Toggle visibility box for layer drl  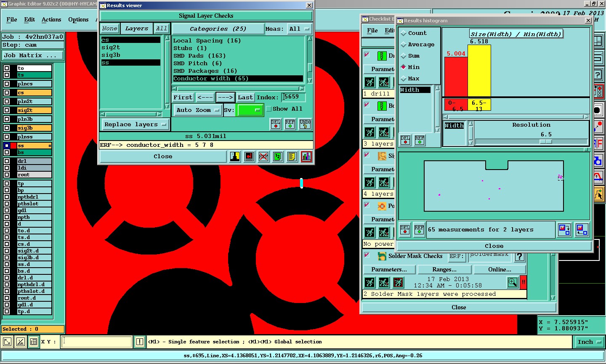(x=6, y=161)
